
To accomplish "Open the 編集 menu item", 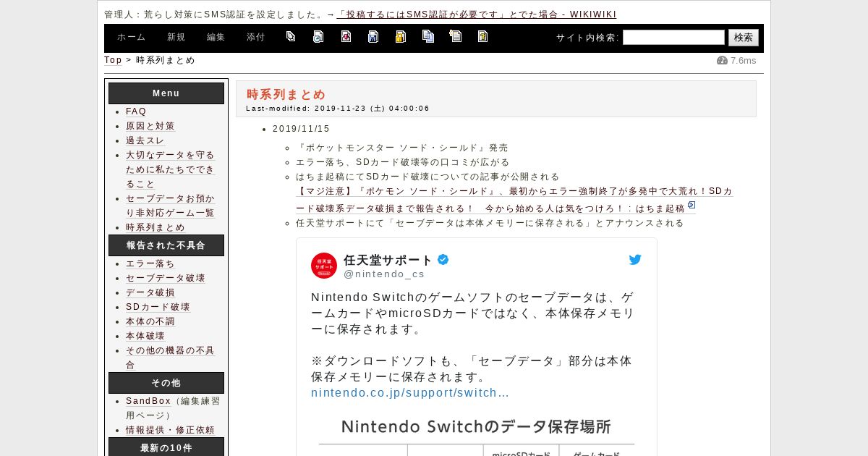I will tap(216, 38).
